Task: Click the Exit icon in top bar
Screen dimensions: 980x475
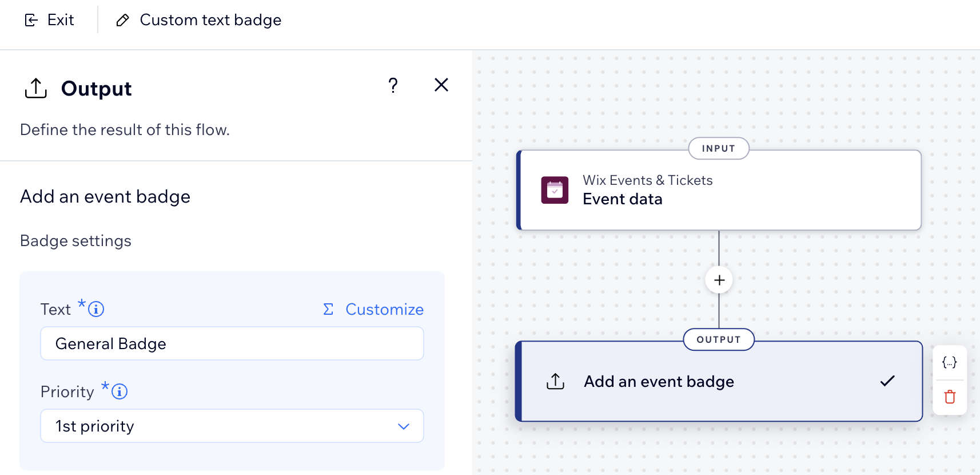Action: (31, 21)
